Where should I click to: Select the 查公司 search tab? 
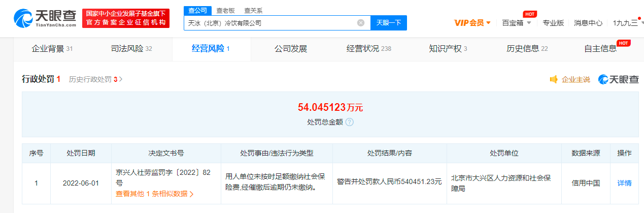[197, 10]
